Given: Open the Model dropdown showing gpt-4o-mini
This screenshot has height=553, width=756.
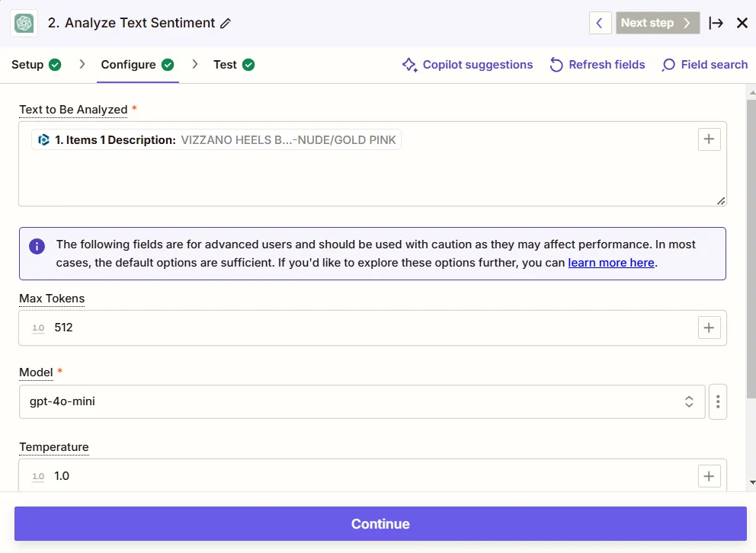Looking at the screenshot, I should [362, 401].
